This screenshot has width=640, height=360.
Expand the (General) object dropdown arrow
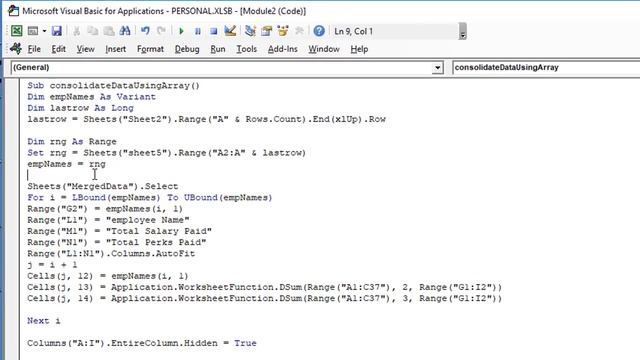(437, 67)
